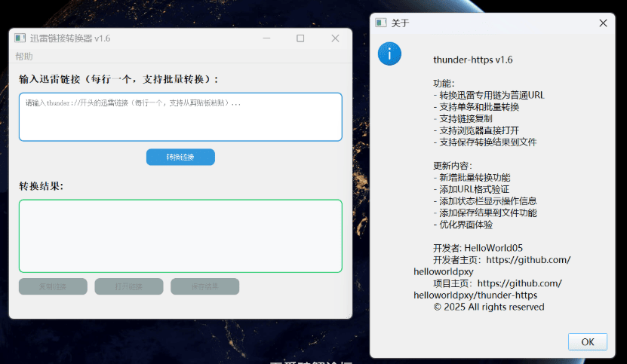The image size is (627, 364).
Task: Minimize the 迅雷链接转换器 window
Action: (x=266, y=38)
